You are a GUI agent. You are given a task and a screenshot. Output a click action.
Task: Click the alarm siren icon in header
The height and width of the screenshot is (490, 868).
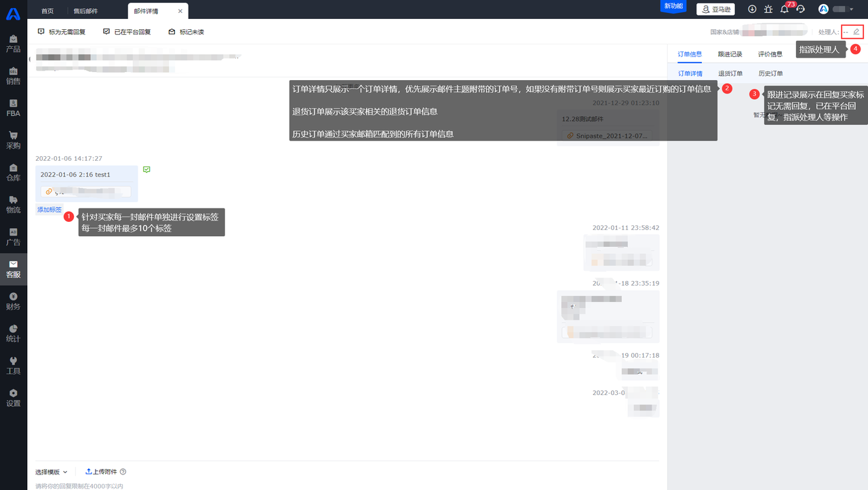tap(768, 10)
